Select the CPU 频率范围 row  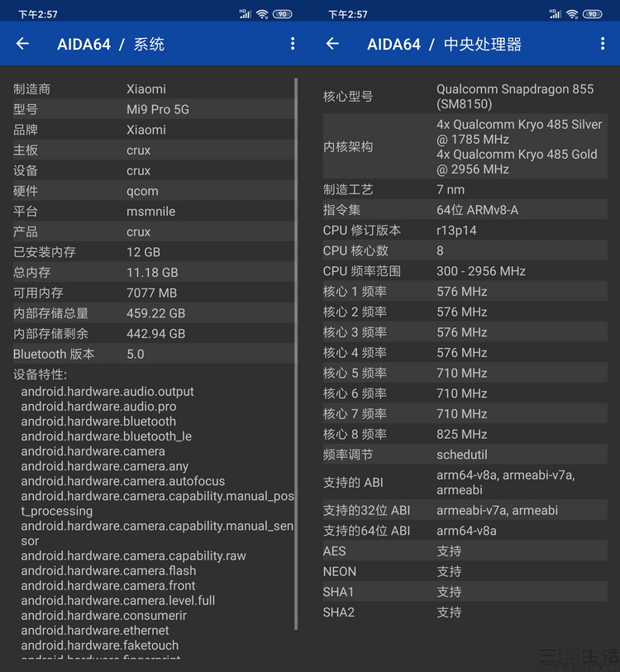pos(465,271)
